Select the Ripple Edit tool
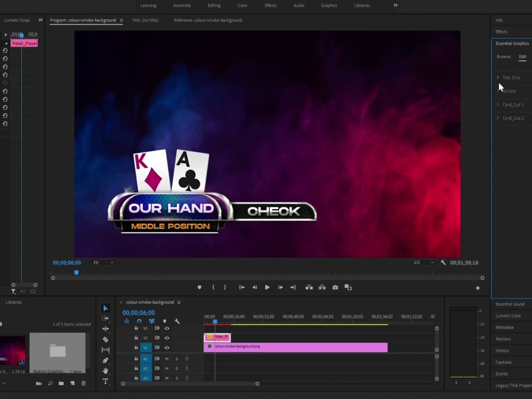Screen dimensions: 532x399 coord(105,329)
